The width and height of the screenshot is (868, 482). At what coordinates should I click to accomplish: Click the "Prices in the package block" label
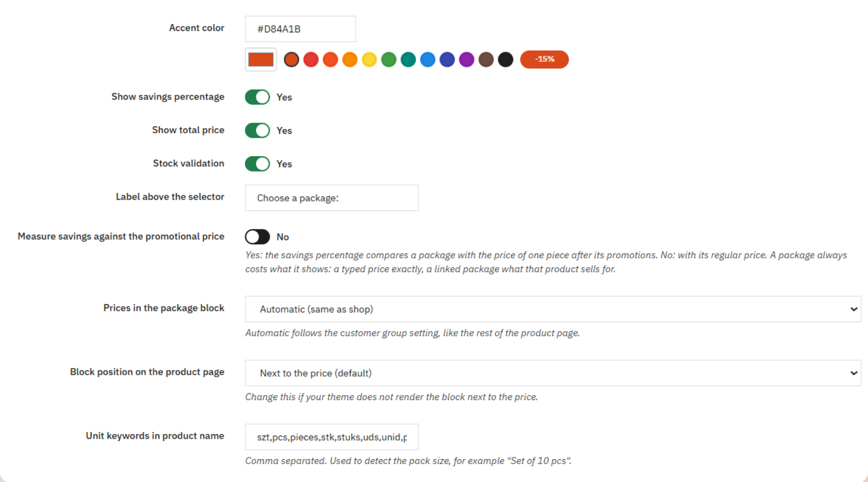(x=164, y=308)
